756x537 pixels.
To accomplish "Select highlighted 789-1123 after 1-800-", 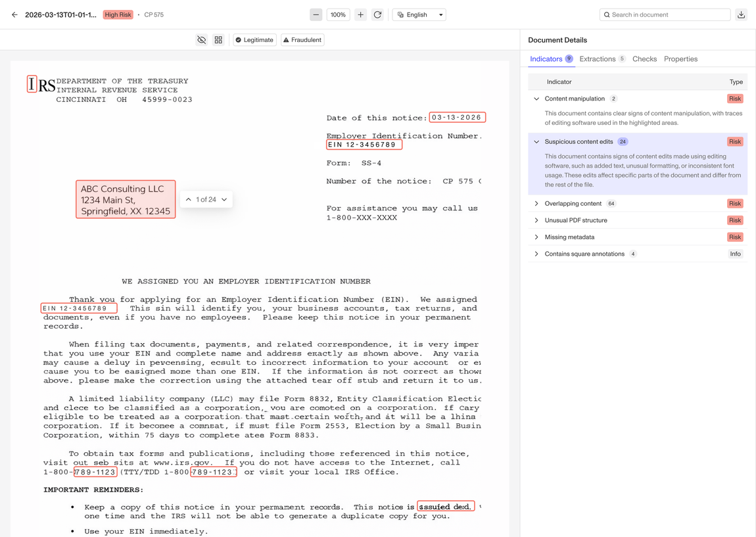I will 95,472.
